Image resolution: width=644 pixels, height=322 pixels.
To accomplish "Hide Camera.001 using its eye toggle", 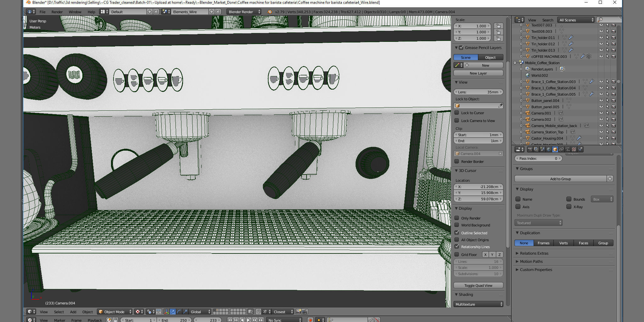I will (x=602, y=113).
